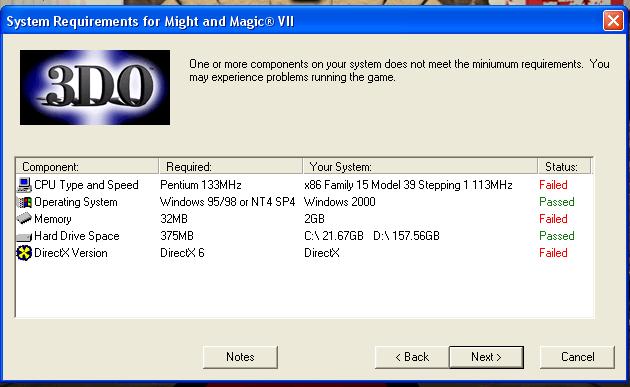Open the Notes button
This screenshot has width=630, height=387.
[x=240, y=357]
